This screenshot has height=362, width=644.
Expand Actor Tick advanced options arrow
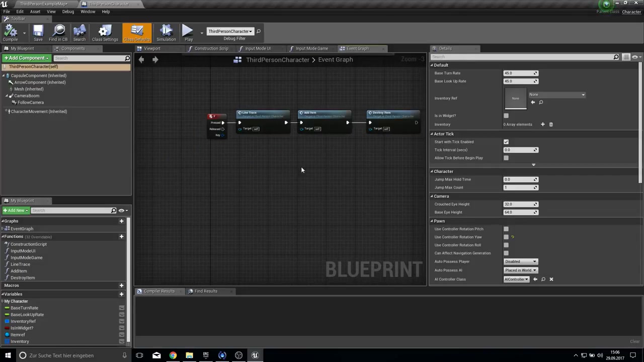coord(534,165)
